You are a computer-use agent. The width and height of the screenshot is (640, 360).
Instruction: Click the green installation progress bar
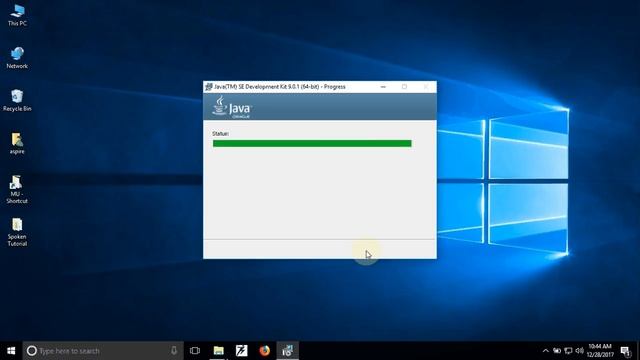[x=312, y=143]
